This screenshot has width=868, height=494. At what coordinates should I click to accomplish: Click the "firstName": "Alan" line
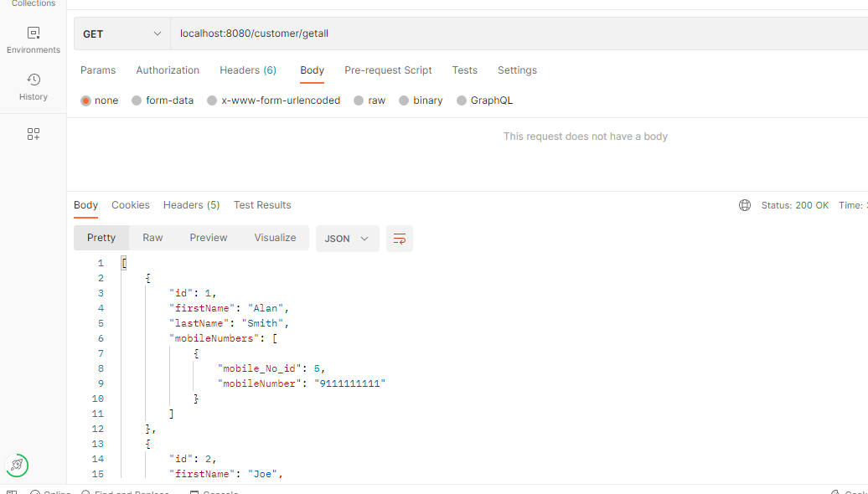[230, 308]
